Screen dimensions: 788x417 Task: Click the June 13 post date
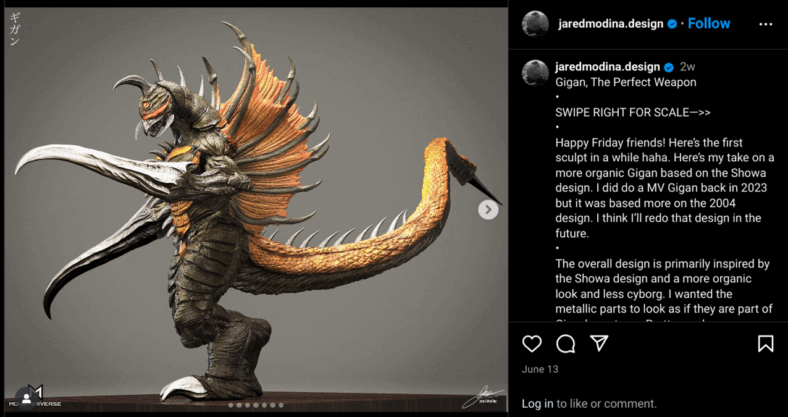click(x=540, y=369)
